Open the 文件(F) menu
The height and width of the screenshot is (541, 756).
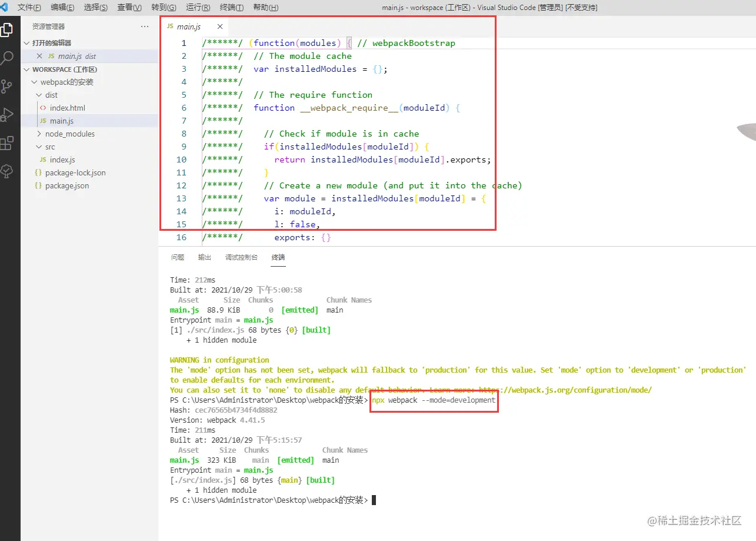[29, 8]
